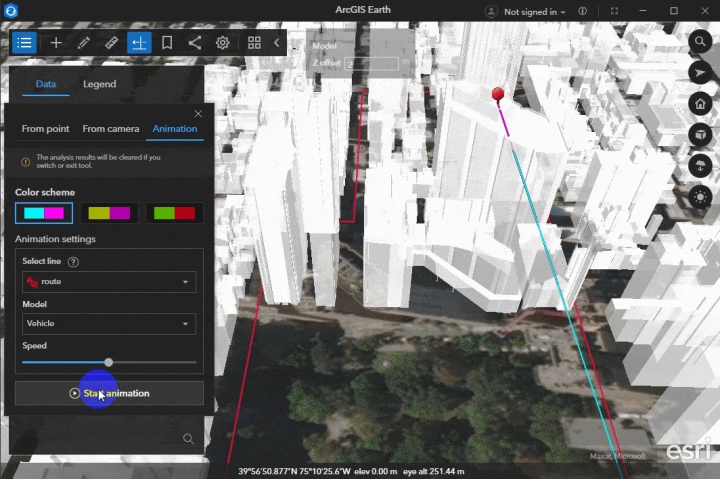
Task: Select the Draw pencil tool
Action: [x=84, y=43]
